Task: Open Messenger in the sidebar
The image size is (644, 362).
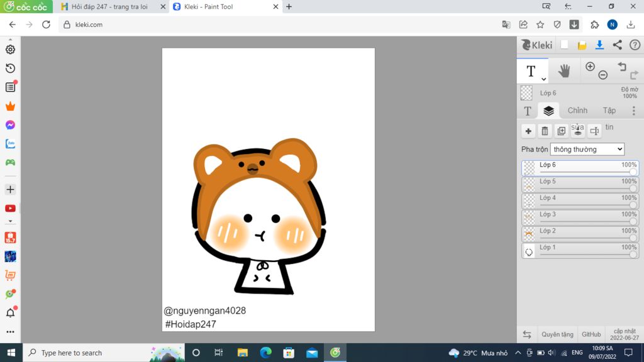Action: click(x=10, y=125)
